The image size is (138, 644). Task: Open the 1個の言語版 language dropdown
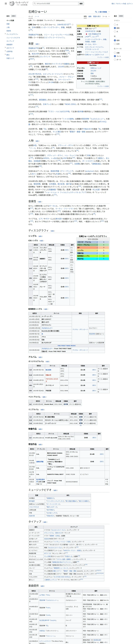coord(102,12)
